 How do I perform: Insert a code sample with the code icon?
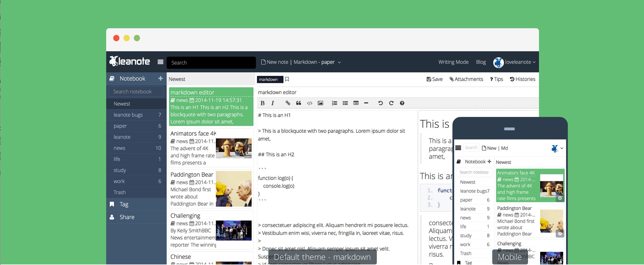pyautogui.click(x=310, y=103)
